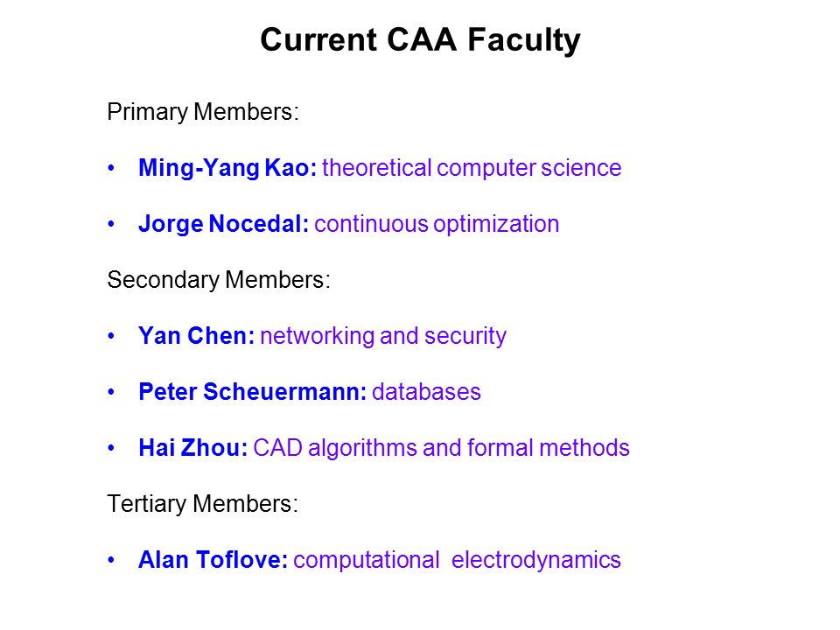Click the databases description text
Image resolution: width=840 pixels, height=630 pixels.
coord(426,392)
